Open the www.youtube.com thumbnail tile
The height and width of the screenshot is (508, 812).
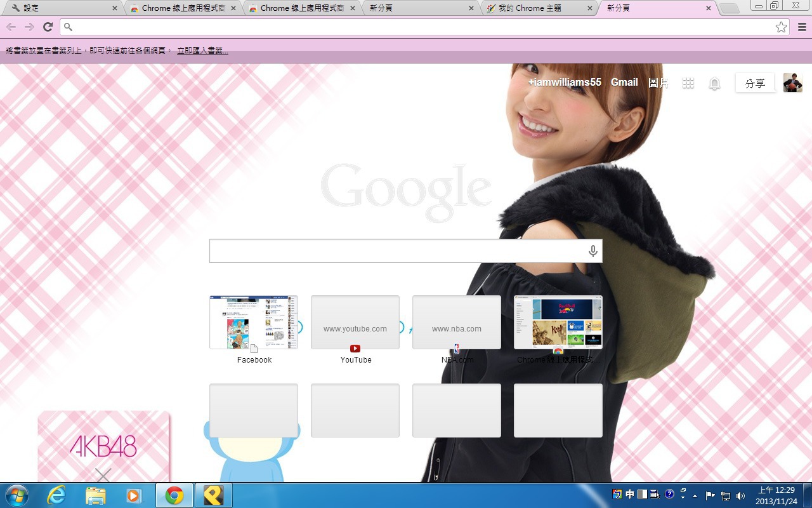coord(355,322)
